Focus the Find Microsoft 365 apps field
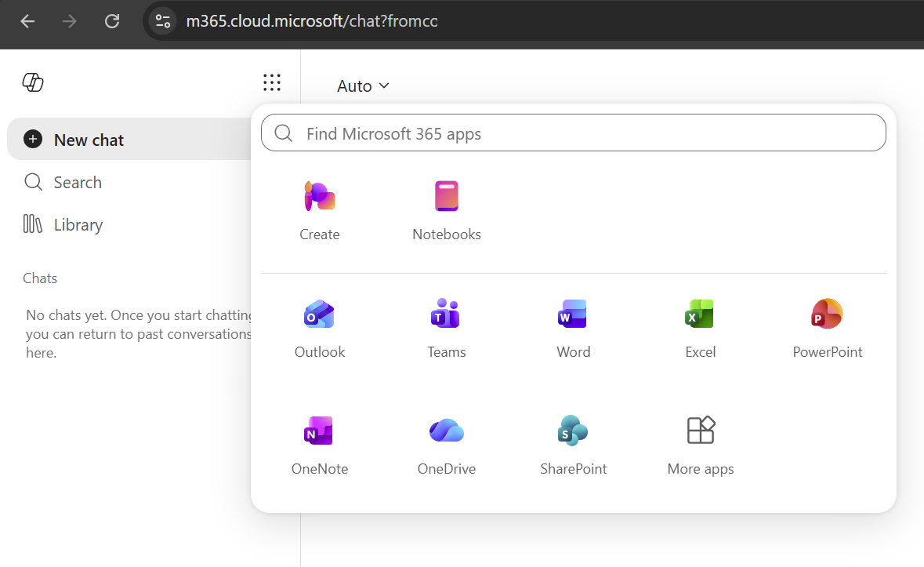The image size is (924, 567). pos(574,133)
